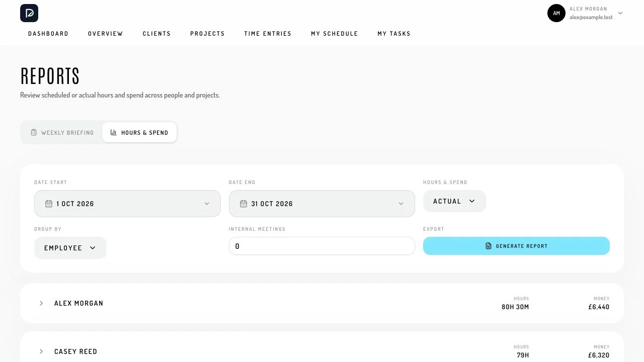Click the Alex Morgan employee name
Viewport: 644px width, 362px height.
[79, 303]
